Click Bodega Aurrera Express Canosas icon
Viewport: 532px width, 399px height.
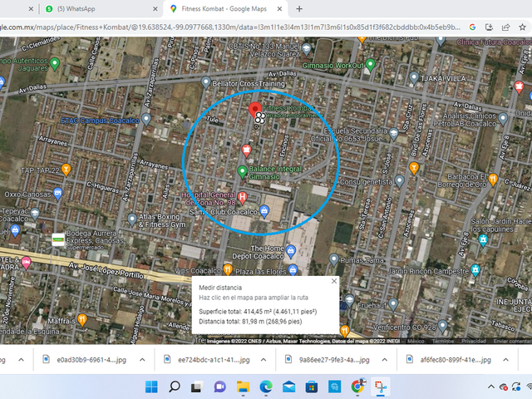pyautogui.click(x=58, y=239)
